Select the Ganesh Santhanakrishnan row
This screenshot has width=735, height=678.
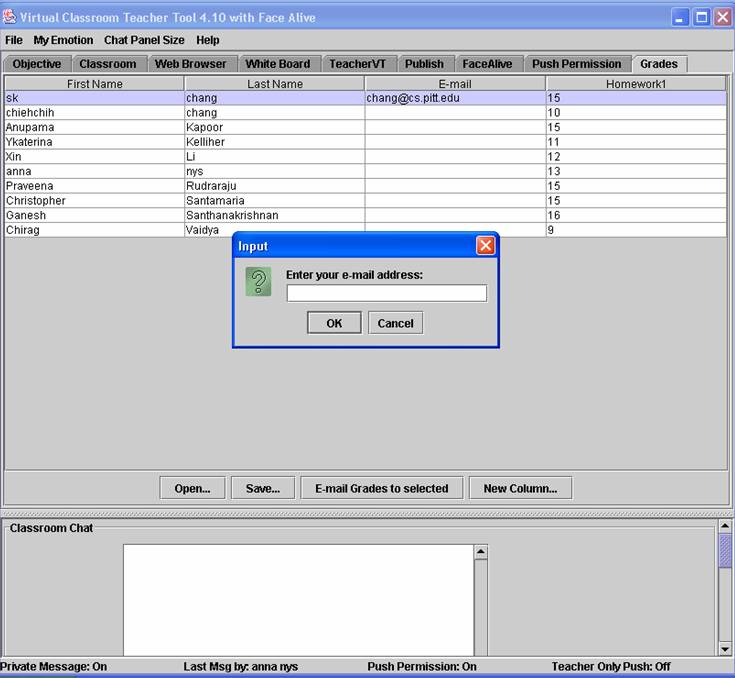coord(95,215)
